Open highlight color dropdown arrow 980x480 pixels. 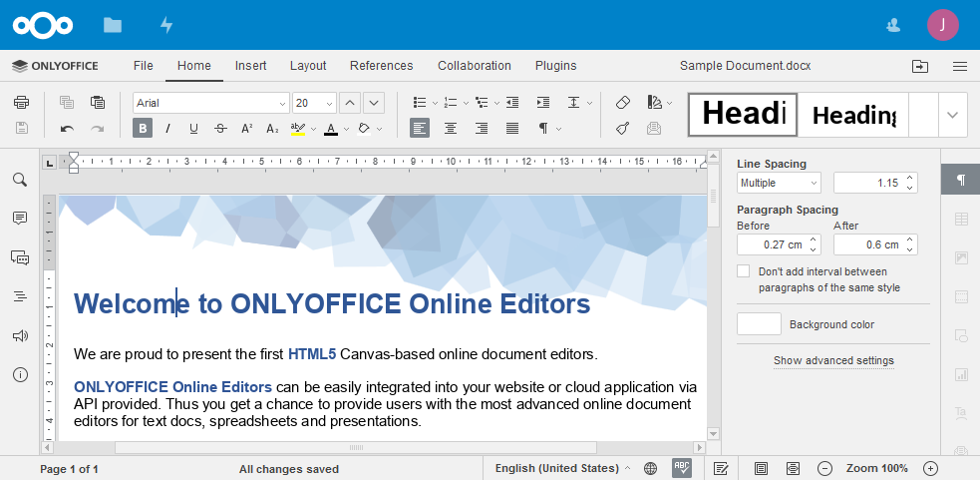click(313, 129)
